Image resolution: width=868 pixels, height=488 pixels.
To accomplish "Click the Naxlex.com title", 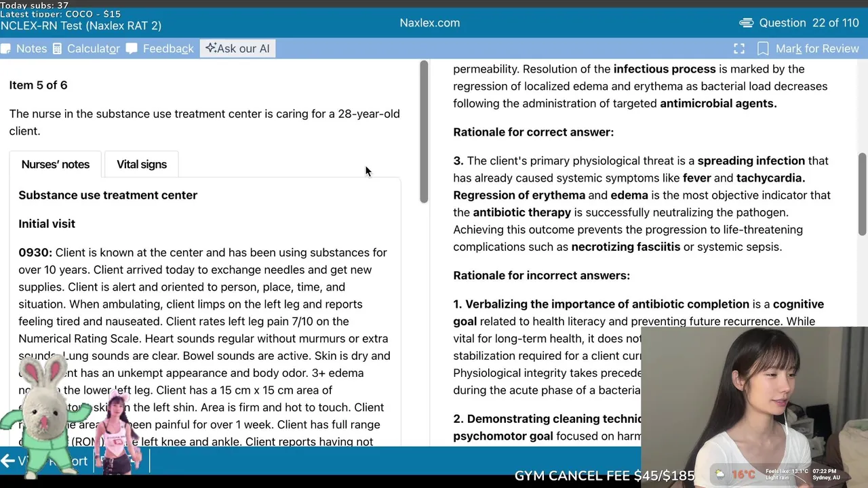I will pos(430,23).
